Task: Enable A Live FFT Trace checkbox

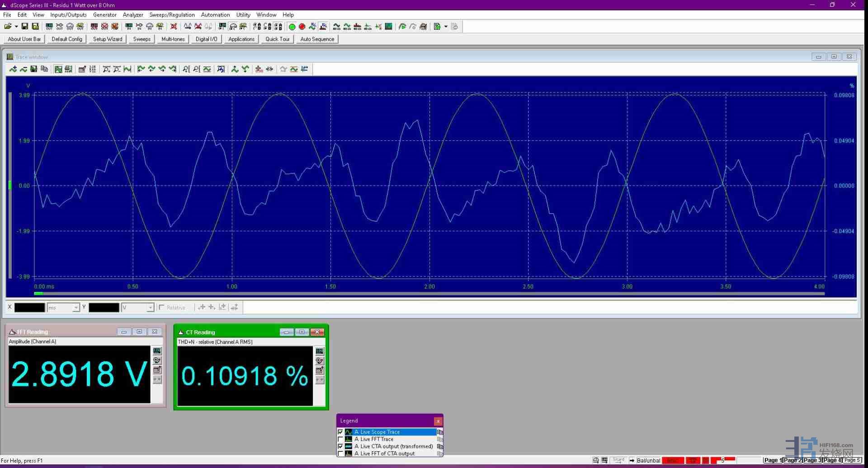Action: (x=340, y=440)
